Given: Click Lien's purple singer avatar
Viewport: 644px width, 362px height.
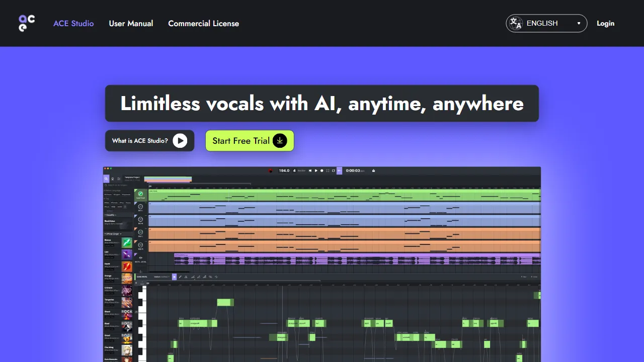Looking at the screenshot, I should pos(127,254).
